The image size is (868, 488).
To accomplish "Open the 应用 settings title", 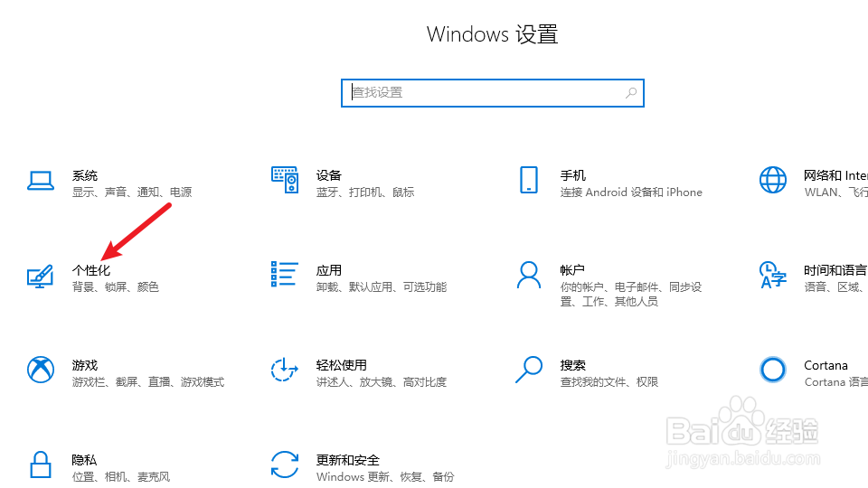I will point(329,270).
